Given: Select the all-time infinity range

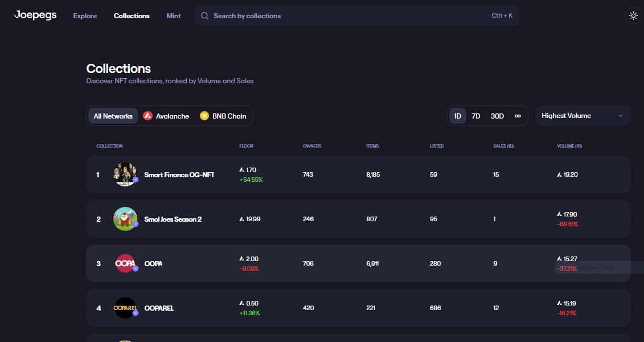Looking at the screenshot, I should (518, 116).
